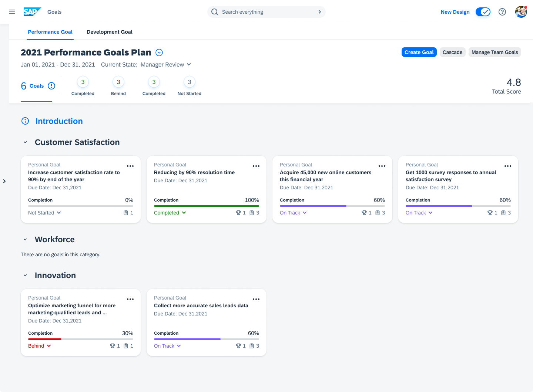Click trophy icon on Acquire 45,000 customers card
The width and height of the screenshot is (533, 392).
(364, 213)
